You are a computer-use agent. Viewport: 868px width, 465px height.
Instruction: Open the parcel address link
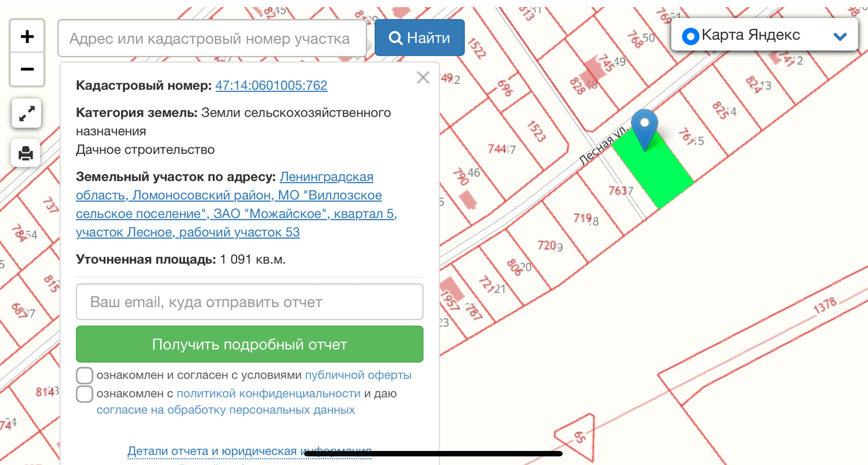click(x=236, y=204)
